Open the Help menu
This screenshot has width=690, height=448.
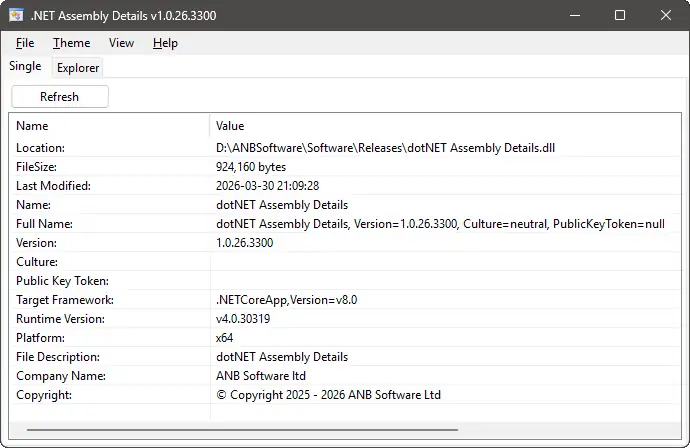coord(165,43)
